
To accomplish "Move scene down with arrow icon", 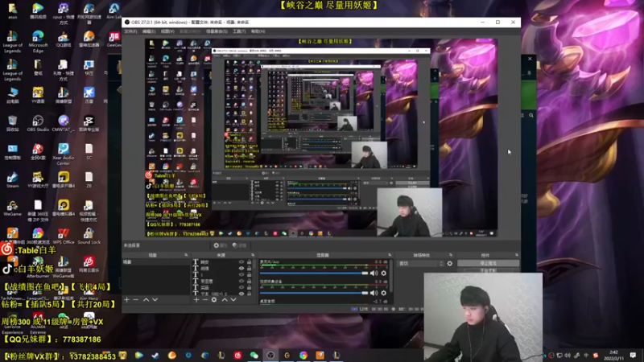I will [155, 299].
